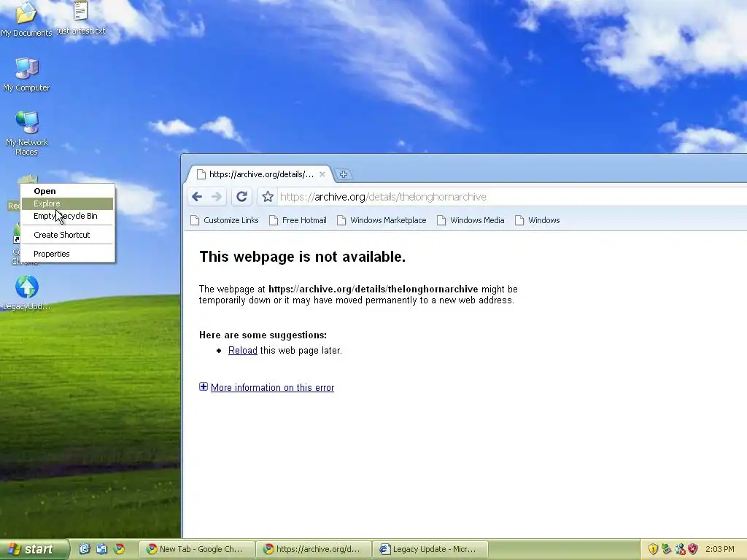Switch to 'New Tab - Google Chrome' taskbar button

pos(197,549)
